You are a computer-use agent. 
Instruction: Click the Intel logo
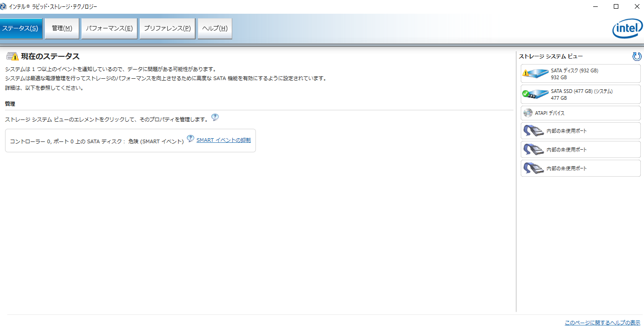[x=627, y=29]
